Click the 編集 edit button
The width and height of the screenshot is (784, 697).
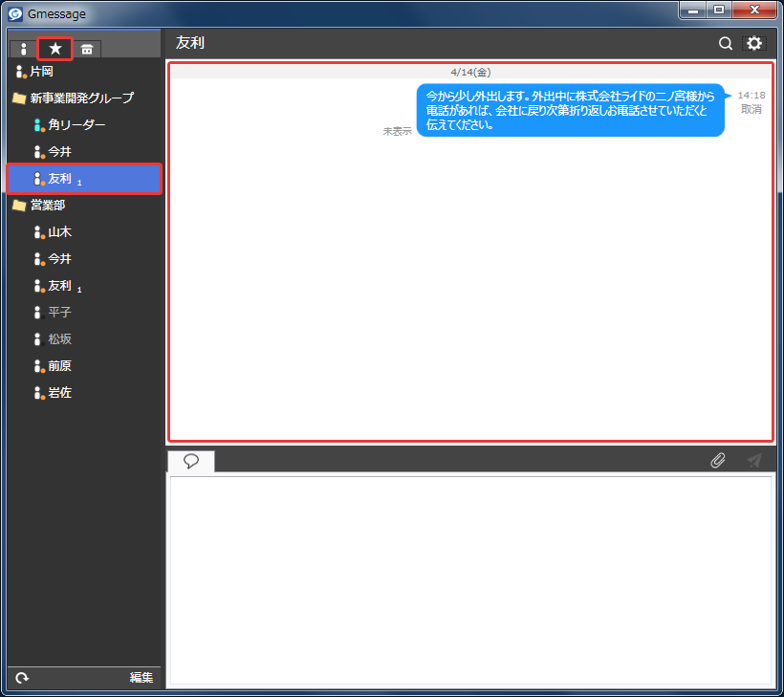tap(141, 678)
